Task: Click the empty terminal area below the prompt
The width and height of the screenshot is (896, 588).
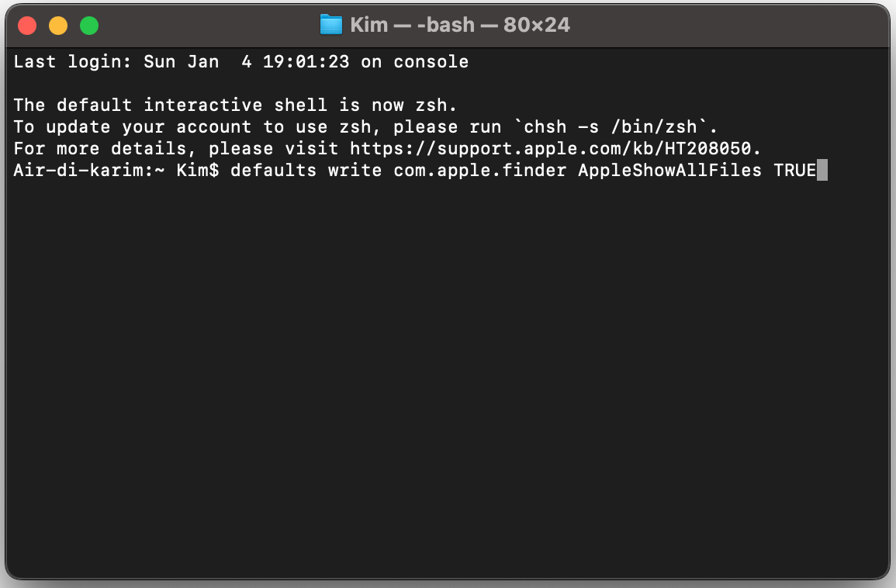Action: pyautogui.click(x=448, y=372)
